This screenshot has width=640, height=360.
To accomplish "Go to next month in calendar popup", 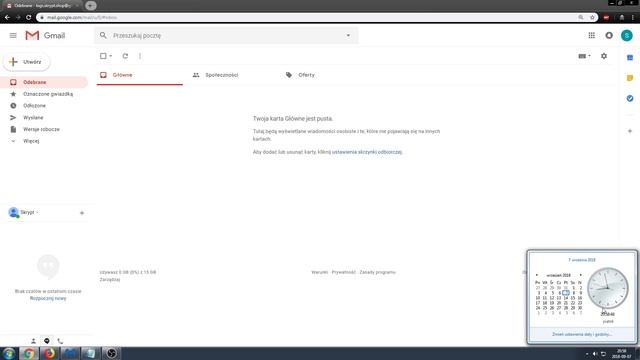I will coord(580,275).
